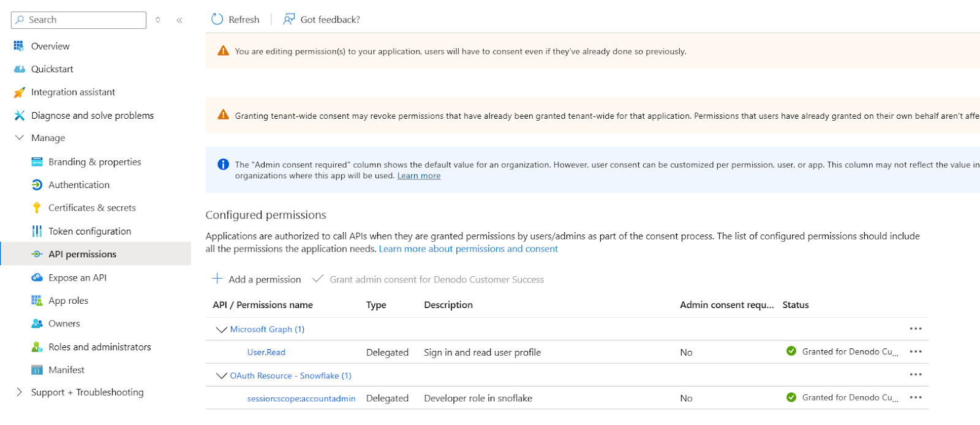The image size is (980, 425).
Task: Click Add a permission
Action: point(256,279)
